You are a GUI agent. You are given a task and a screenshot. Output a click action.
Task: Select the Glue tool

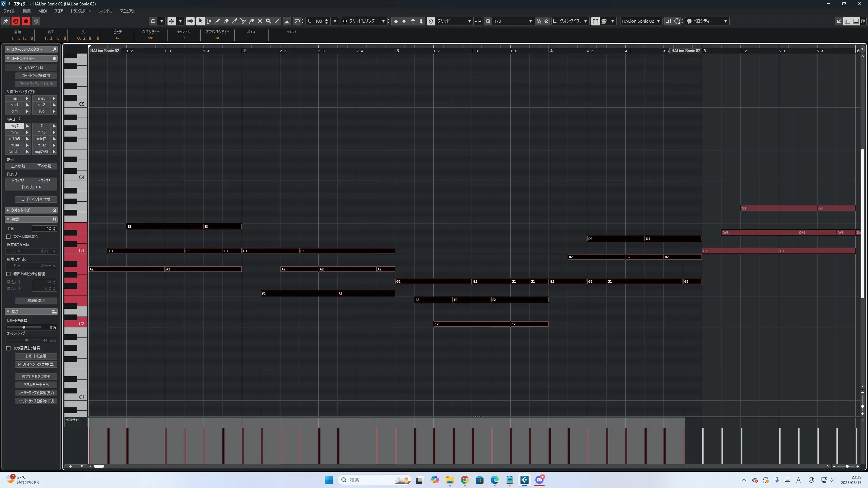coord(252,21)
